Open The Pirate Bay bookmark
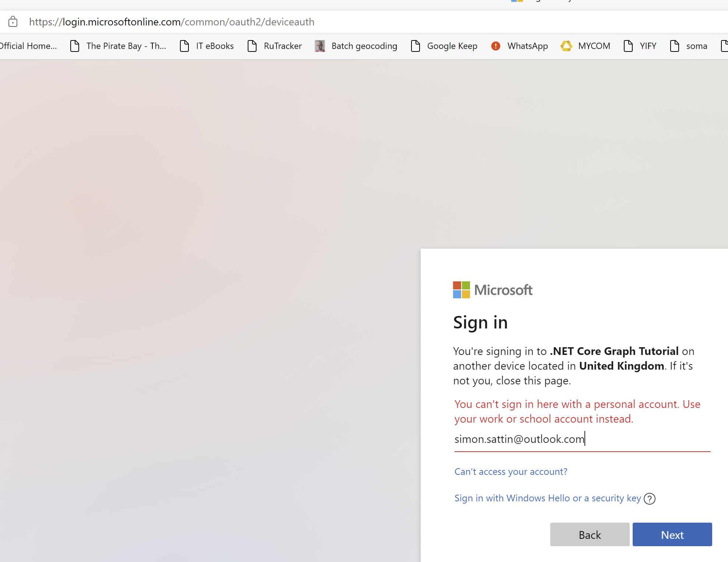Screen dimensions: 728x562 [x=126, y=46]
